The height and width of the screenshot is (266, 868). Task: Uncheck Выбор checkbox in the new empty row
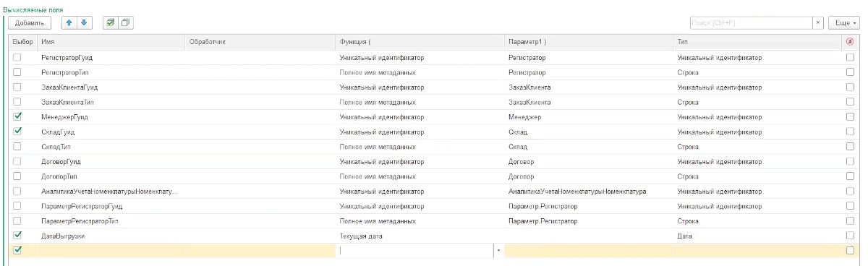[x=18, y=250]
